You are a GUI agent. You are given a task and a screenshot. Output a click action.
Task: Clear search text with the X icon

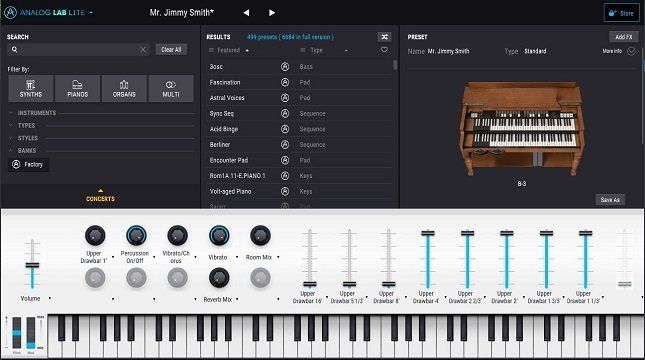point(143,50)
